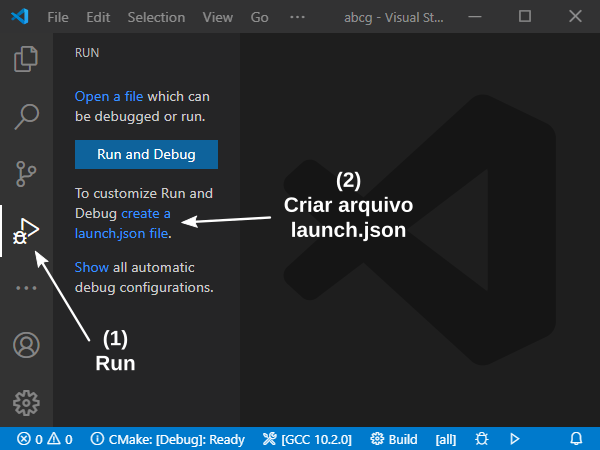Open the Explorer files view

[26, 59]
